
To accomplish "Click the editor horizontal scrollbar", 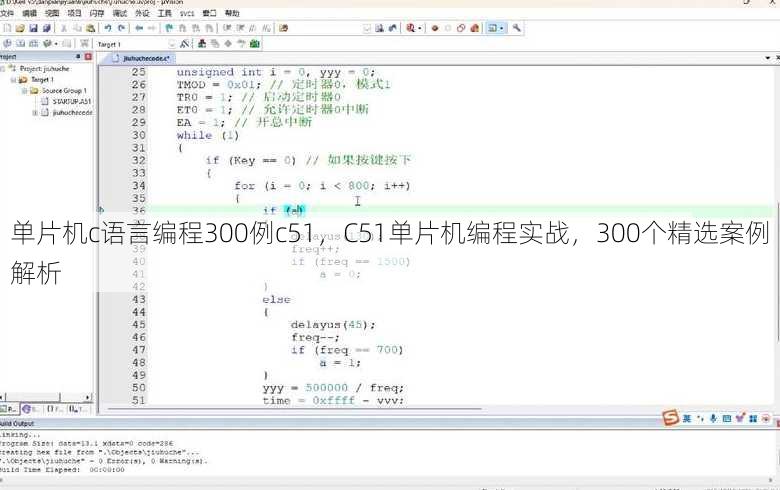I will (x=293, y=409).
